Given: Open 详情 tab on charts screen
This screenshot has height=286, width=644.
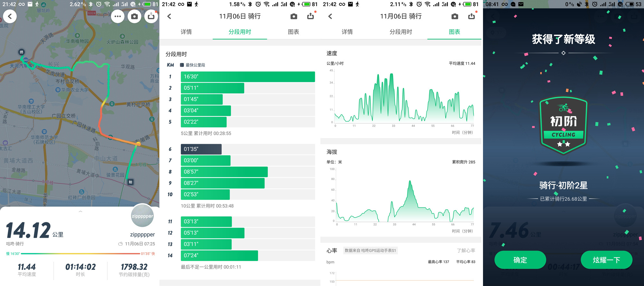Looking at the screenshot, I should pyautogui.click(x=347, y=32).
